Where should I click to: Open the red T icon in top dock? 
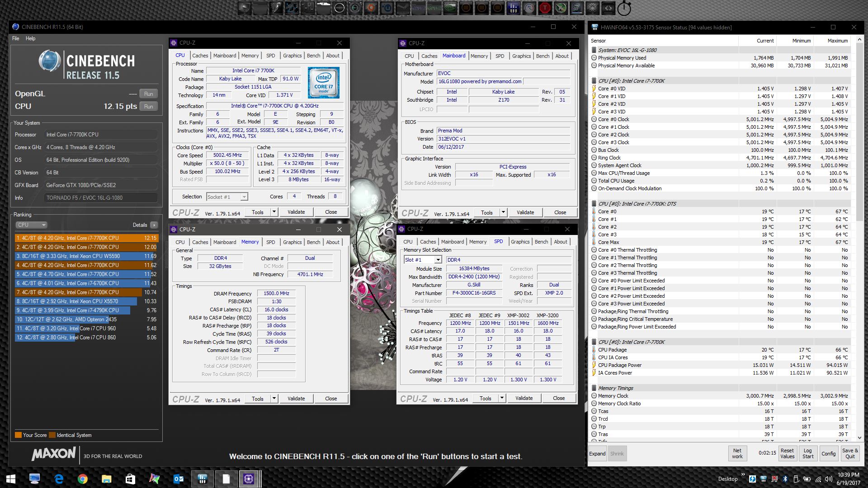546,8
